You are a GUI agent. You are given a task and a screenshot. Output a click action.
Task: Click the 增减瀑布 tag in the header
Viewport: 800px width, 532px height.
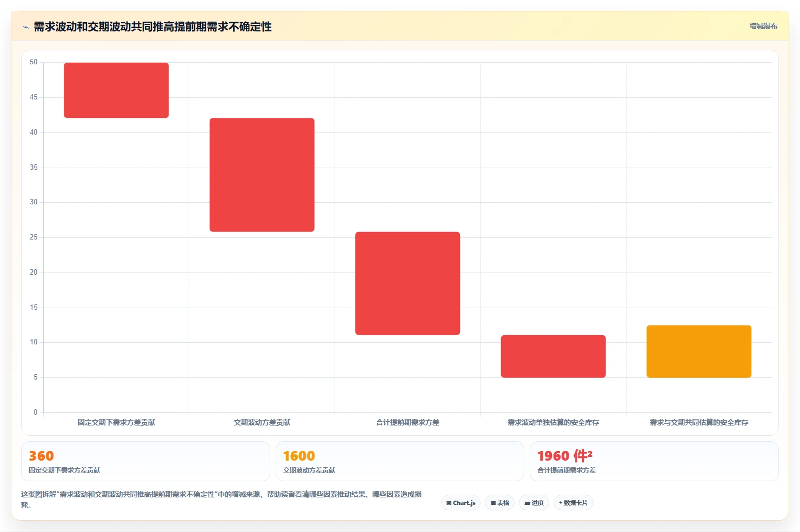(x=763, y=26)
